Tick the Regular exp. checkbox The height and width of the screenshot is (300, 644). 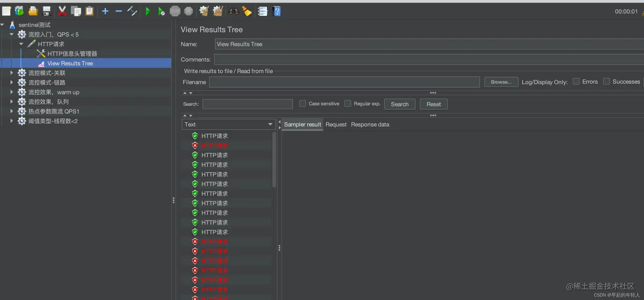[348, 103]
